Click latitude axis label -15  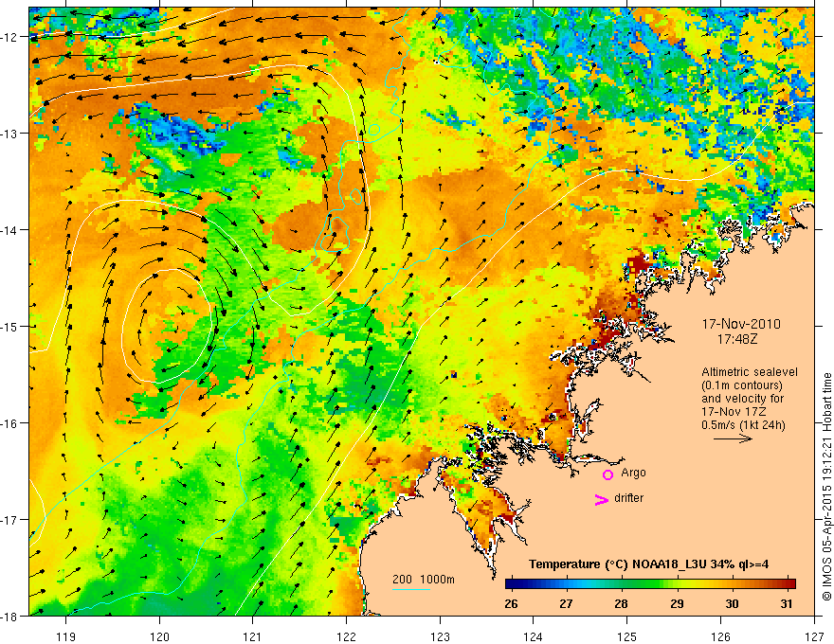pos(10,326)
